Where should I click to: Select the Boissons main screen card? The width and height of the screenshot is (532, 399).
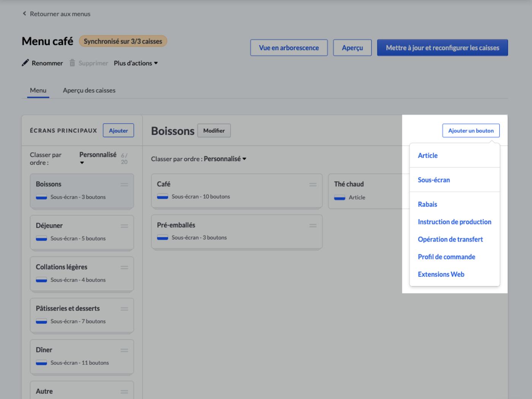[82, 191]
